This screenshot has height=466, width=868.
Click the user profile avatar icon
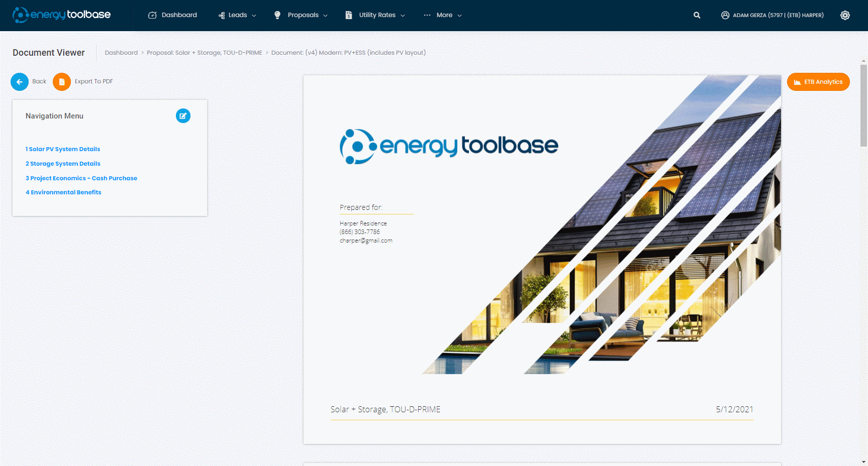pyautogui.click(x=725, y=15)
